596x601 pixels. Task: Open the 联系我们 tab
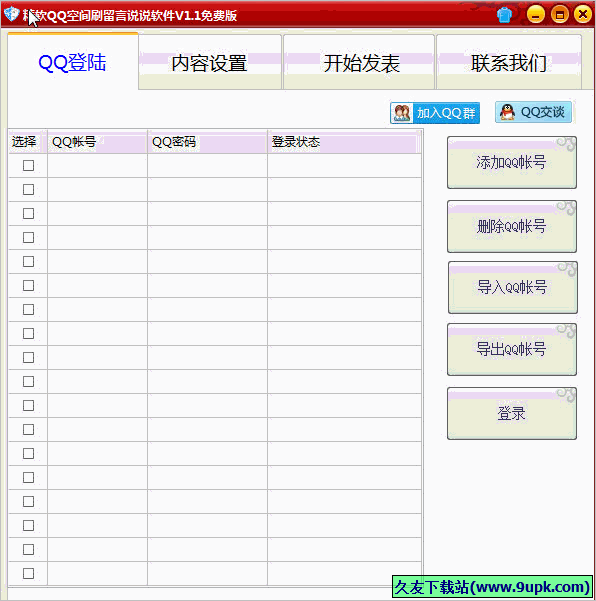coord(509,62)
